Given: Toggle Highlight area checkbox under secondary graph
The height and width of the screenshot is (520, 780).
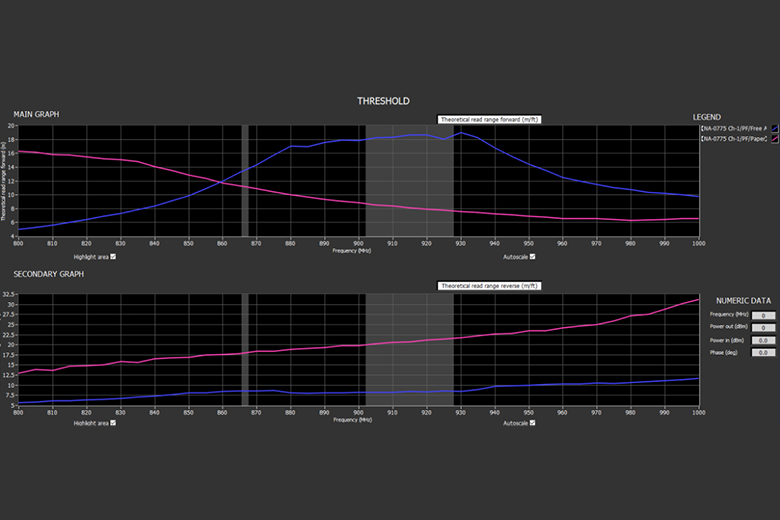Looking at the screenshot, I should [x=113, y=423].
